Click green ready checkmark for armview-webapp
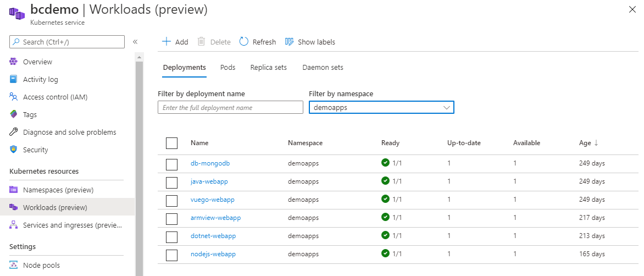The image size is (644, 276). 385,217
